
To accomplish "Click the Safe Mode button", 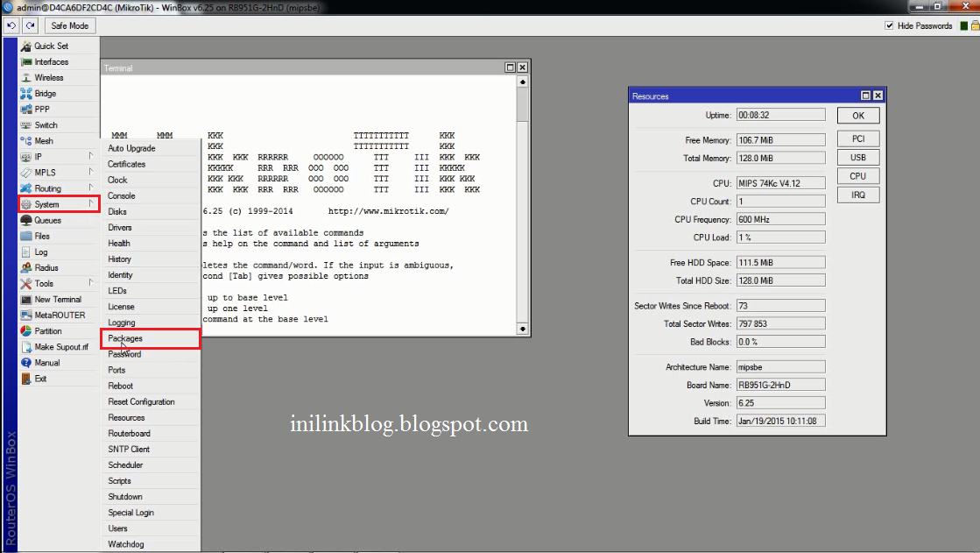I will 70,25.
